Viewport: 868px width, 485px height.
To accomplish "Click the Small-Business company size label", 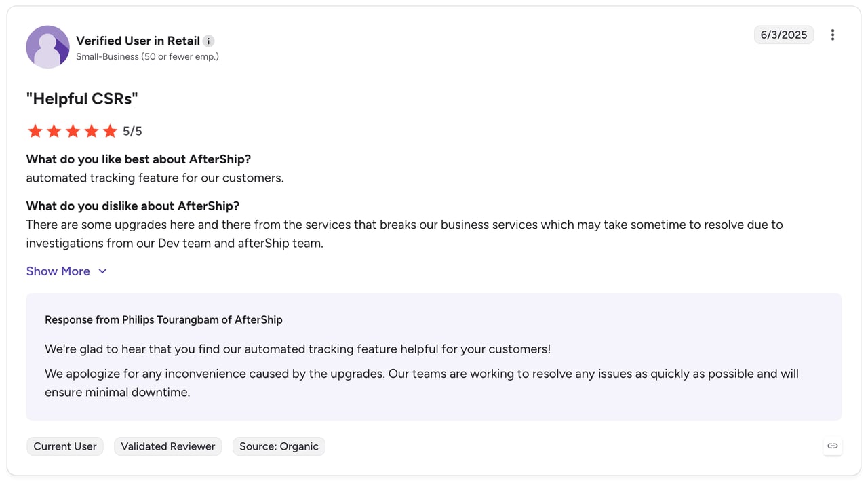I will pos(147,57).
